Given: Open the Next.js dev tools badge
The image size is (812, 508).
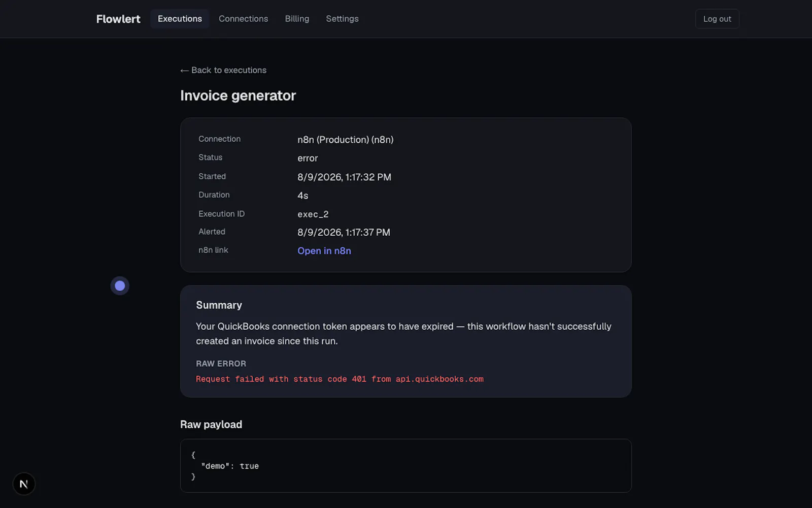Looking at the screenshot, I should click(24, 484).
